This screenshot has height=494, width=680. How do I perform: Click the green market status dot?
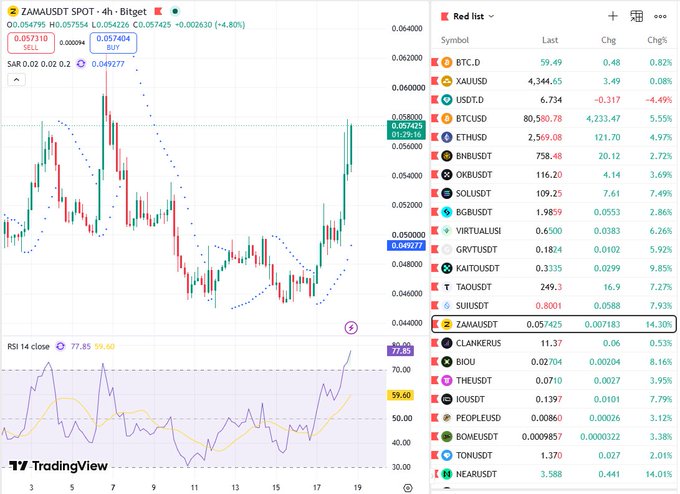point(174,11)
